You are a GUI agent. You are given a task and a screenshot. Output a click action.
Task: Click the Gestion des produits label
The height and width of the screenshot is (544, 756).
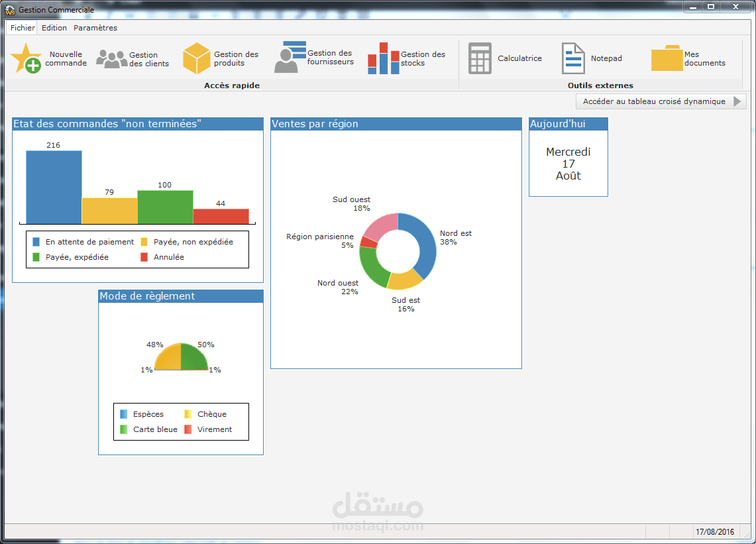click(237, 59)
